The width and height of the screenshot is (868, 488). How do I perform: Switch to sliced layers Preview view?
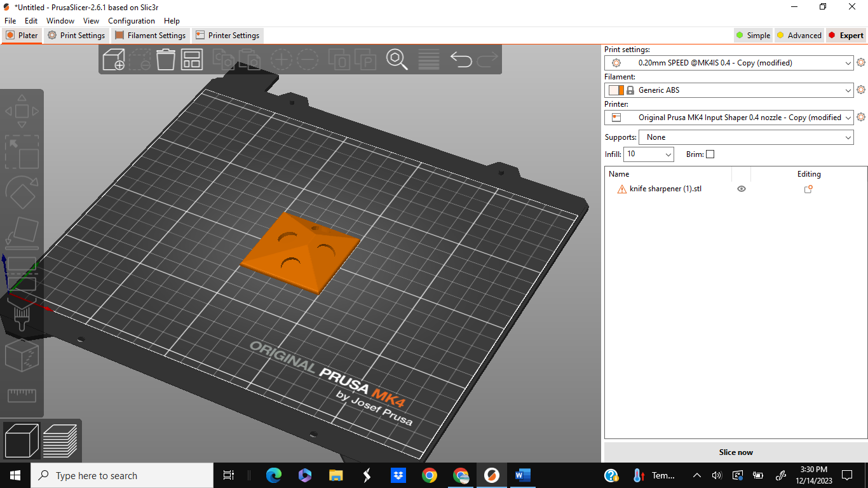click(60, 440)
